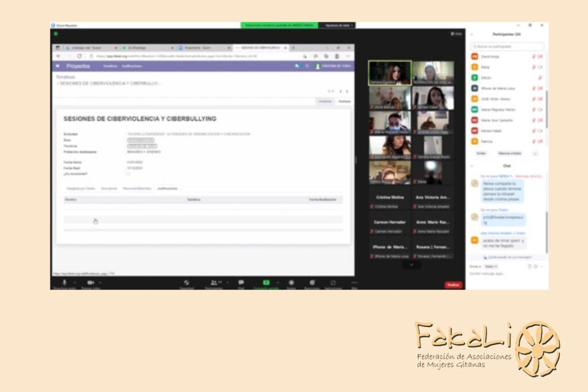Open video options arrow next to camera
The width and height of the screenshot is (588, 392).
click(x=100, y=282)
